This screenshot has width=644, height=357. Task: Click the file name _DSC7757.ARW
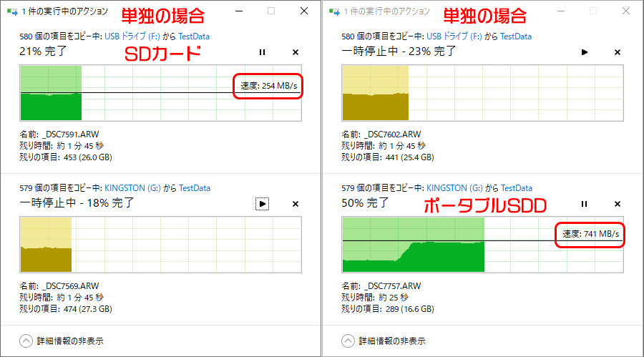tap(393, 286)
